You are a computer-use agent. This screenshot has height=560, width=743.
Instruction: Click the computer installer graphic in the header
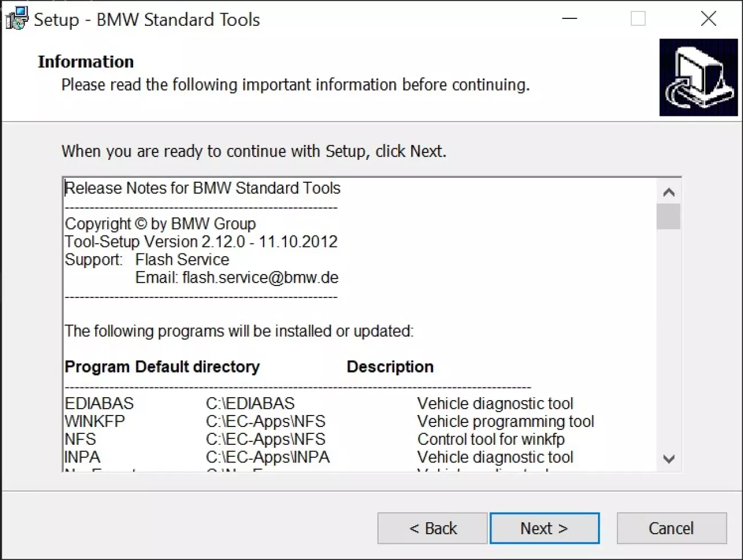pyautogui.click(x=698, y=77)
